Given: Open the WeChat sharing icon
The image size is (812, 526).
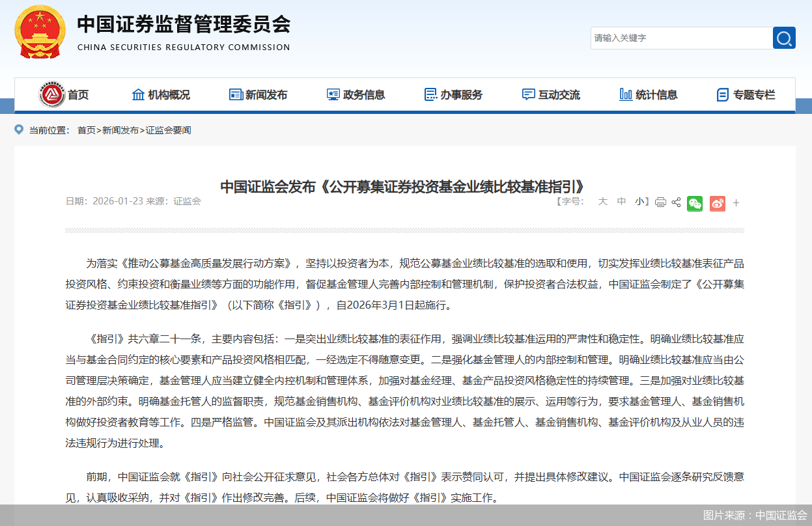Looking at the screenshot, I should 694,203.
